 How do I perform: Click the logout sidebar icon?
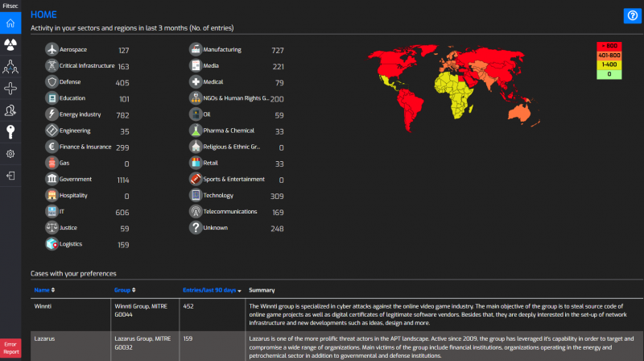point(10,176)
